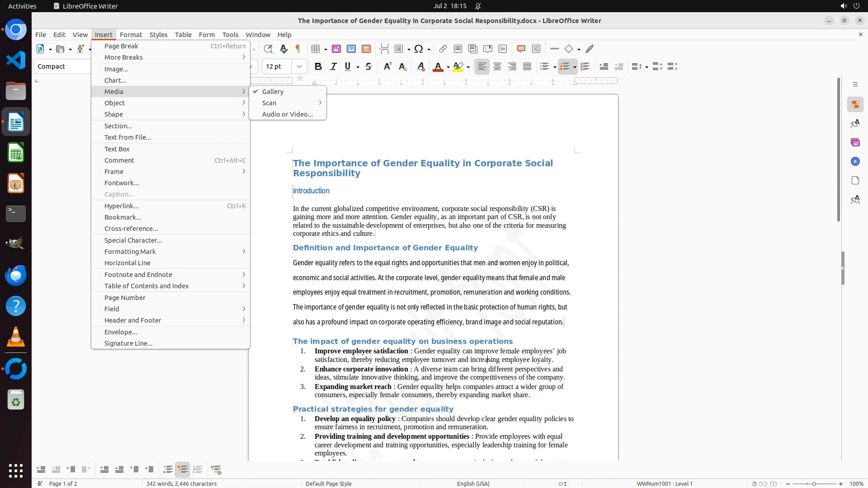Open font size dropdown arrow

pyautogui.click(x=299, y=67)
